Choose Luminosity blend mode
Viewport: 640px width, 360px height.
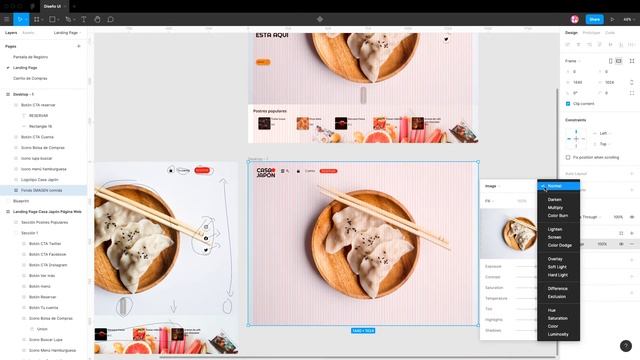(x=558, y=334)
